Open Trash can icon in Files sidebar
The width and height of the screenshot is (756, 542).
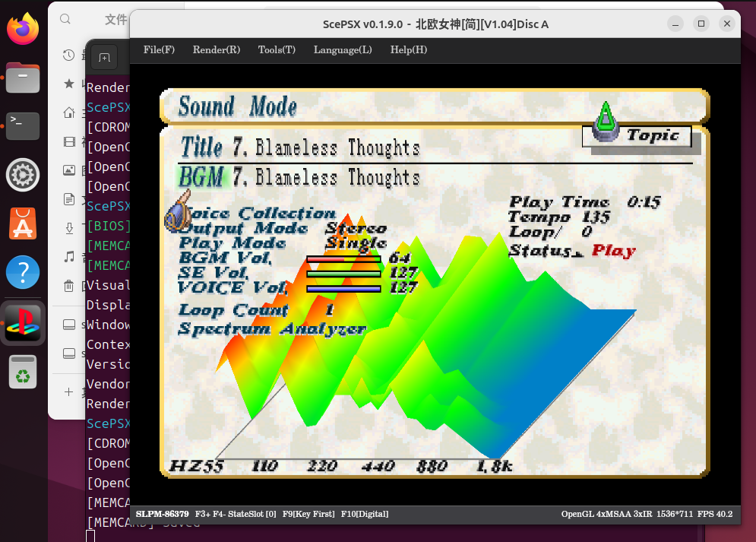69,286
